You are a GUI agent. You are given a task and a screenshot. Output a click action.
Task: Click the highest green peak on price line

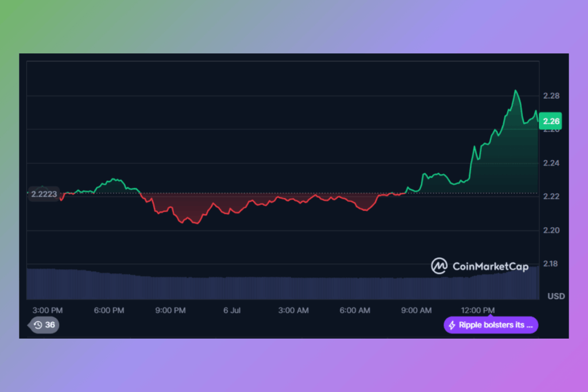[516, 90]
